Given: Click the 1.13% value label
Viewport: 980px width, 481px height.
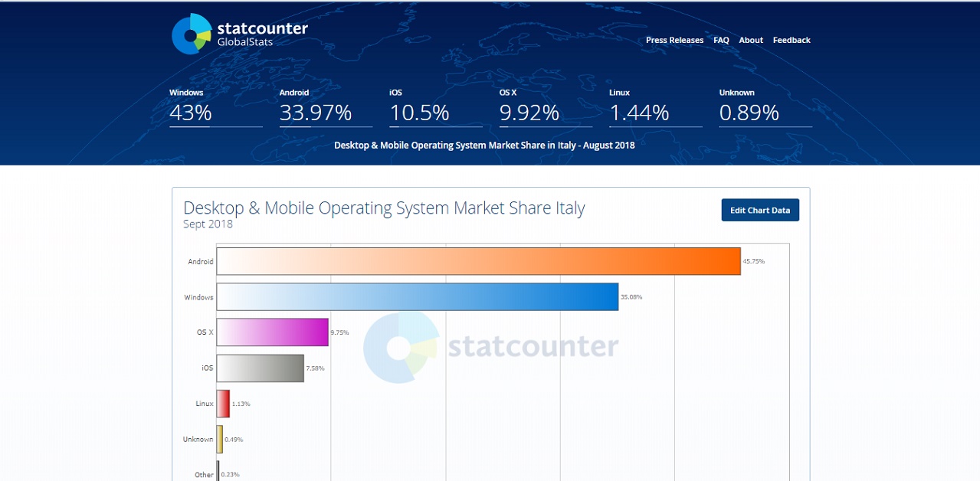Looking at the screenshot, I should [241, 404].
